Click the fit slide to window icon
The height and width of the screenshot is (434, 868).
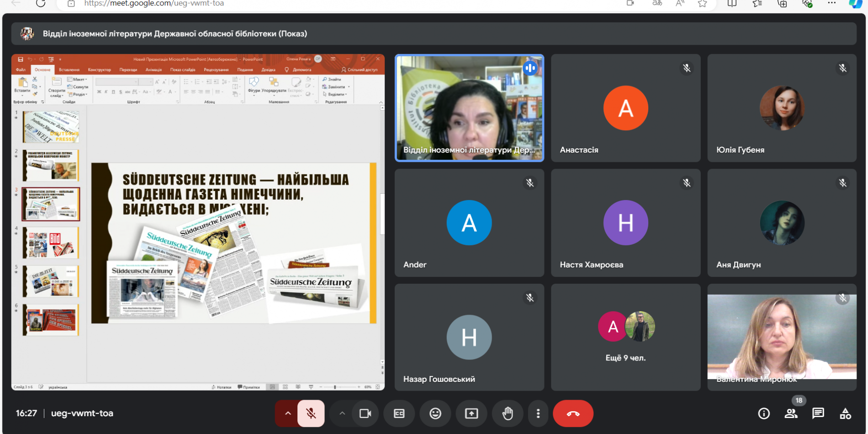[x=378, y=387]
